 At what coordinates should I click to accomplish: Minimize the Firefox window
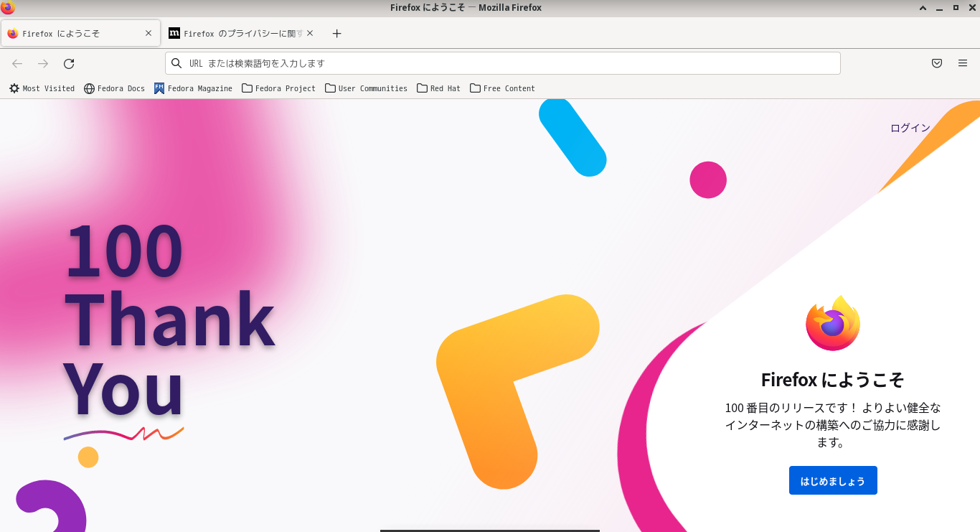pyautogui.click(x=940, y=7)
